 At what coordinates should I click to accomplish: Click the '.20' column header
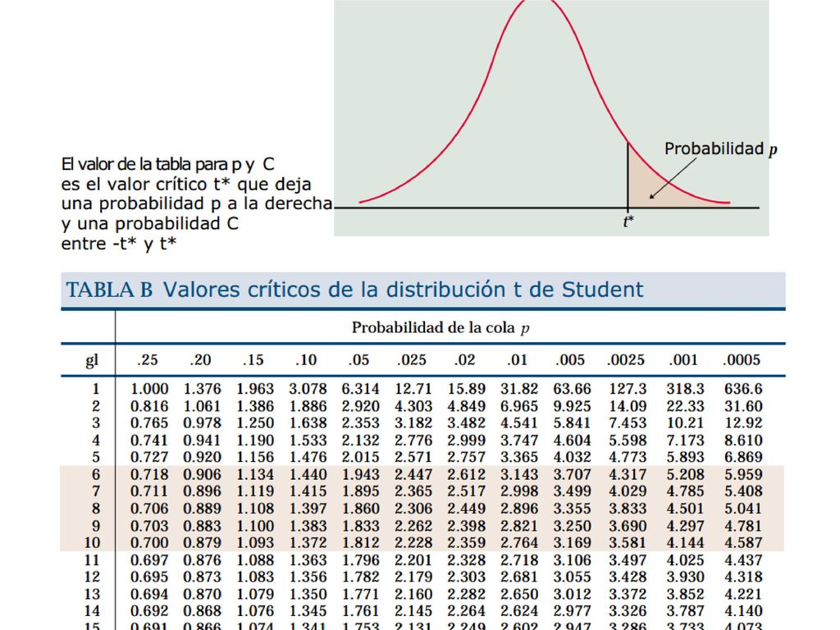coord(200,360)
